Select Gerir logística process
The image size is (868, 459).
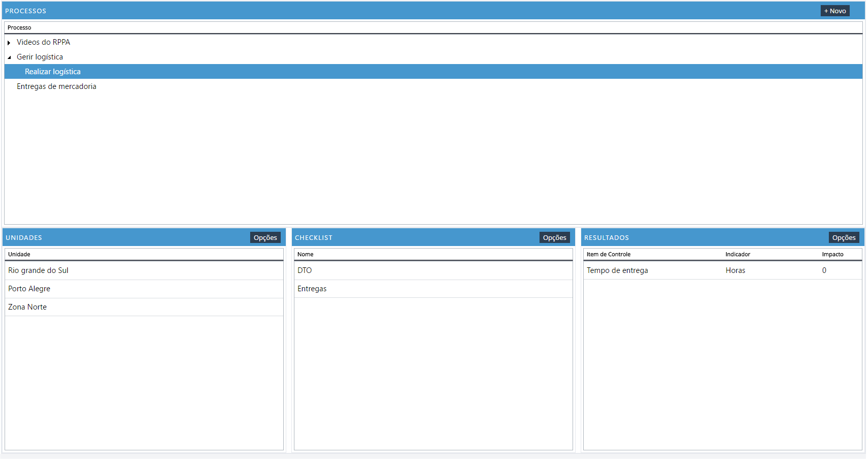[40, 57]
